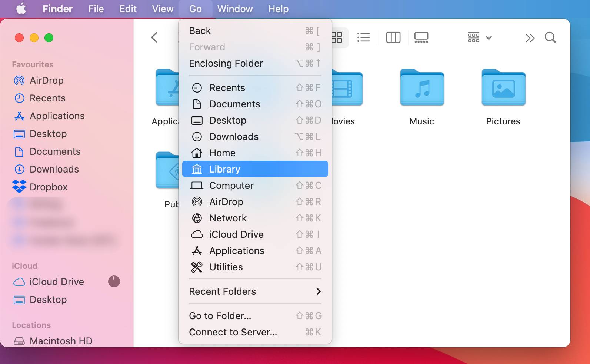This screenshot has width=590, height=364.
Task: Switch to column view in toolbar
Action: coord(393,37)
